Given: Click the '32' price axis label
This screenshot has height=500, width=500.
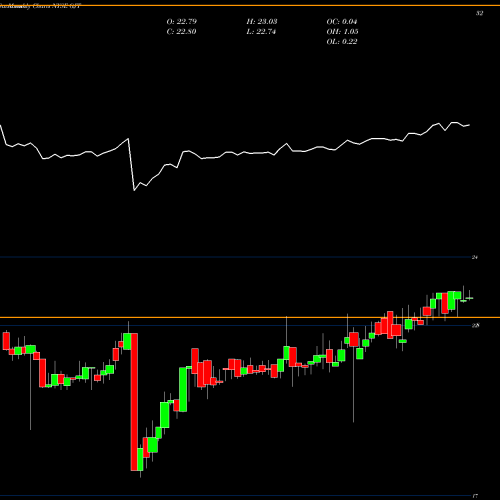Looking at the screenshot, I should (x=479, y=13).
